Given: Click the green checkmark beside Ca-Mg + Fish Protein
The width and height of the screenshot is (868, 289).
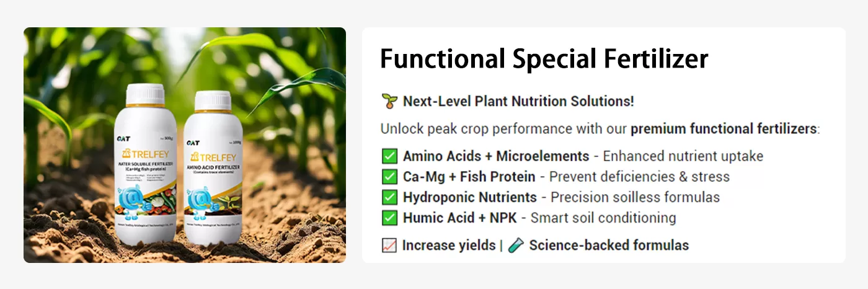Looking at the screenshot, I should pyautogui.click(x=389, y=177).
